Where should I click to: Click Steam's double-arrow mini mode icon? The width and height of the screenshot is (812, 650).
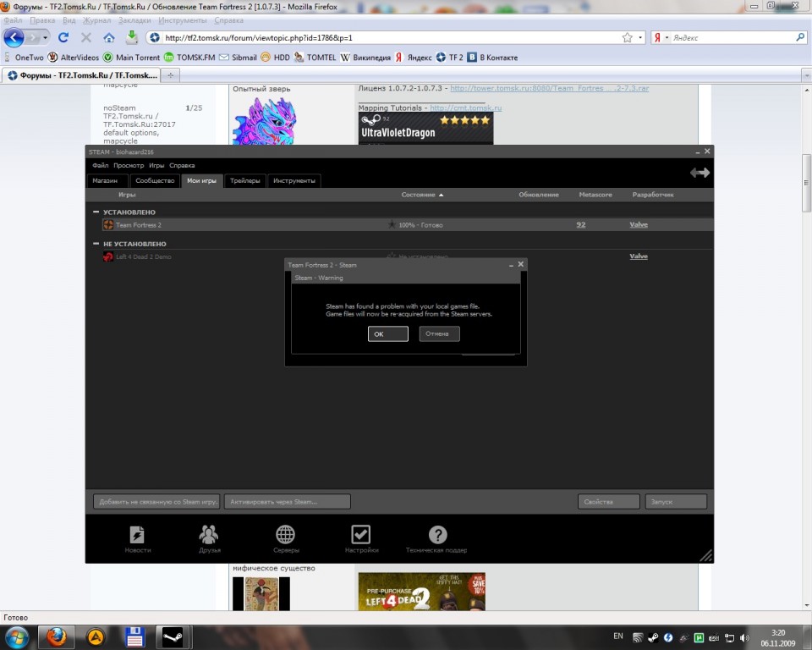700,173
